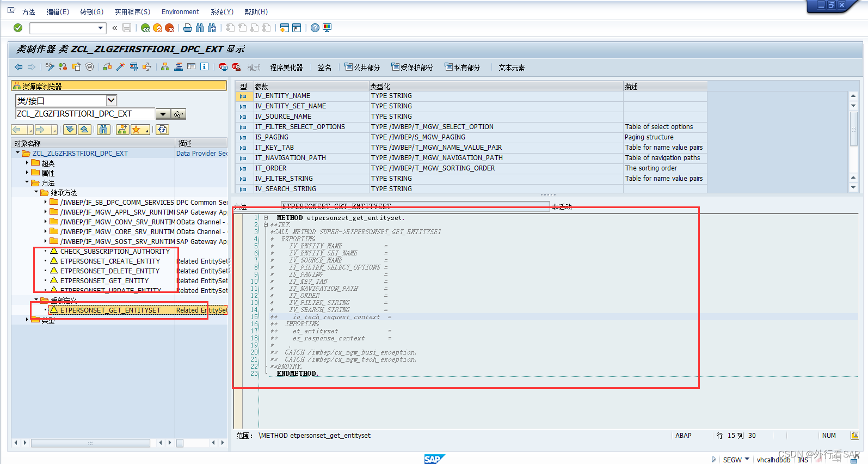The width and height of the screenshot is (868, 464).
Task: Click the Find binoculars icon in top toolbar
Action: point(200,28)
